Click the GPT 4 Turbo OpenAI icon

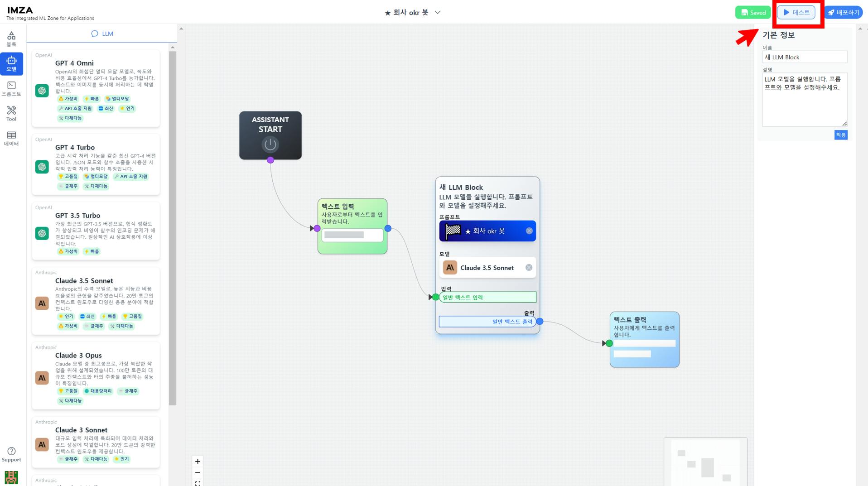pyautogui.click(x=42, y=167)
